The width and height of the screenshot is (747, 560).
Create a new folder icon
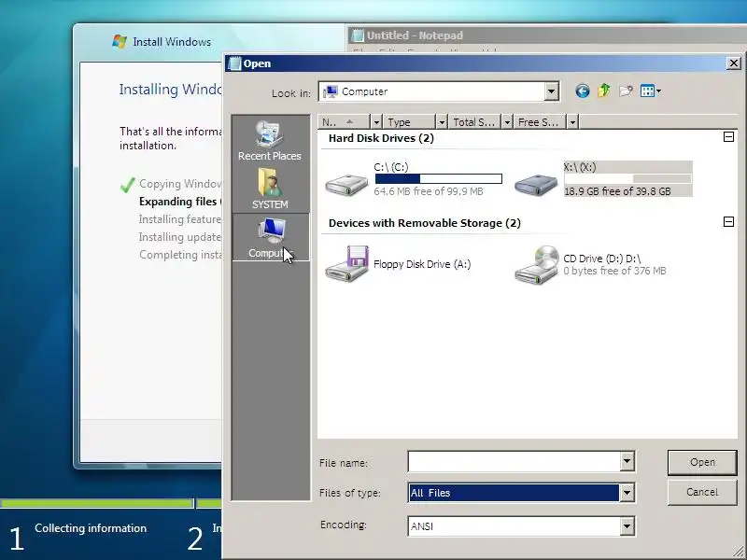click(x=626, y=91)
